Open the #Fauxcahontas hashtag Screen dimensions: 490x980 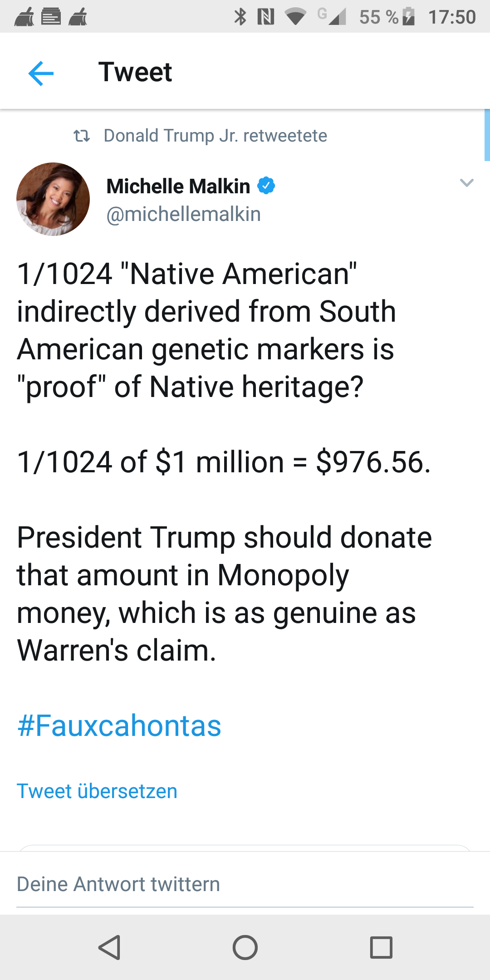click(x=119, y=725)
